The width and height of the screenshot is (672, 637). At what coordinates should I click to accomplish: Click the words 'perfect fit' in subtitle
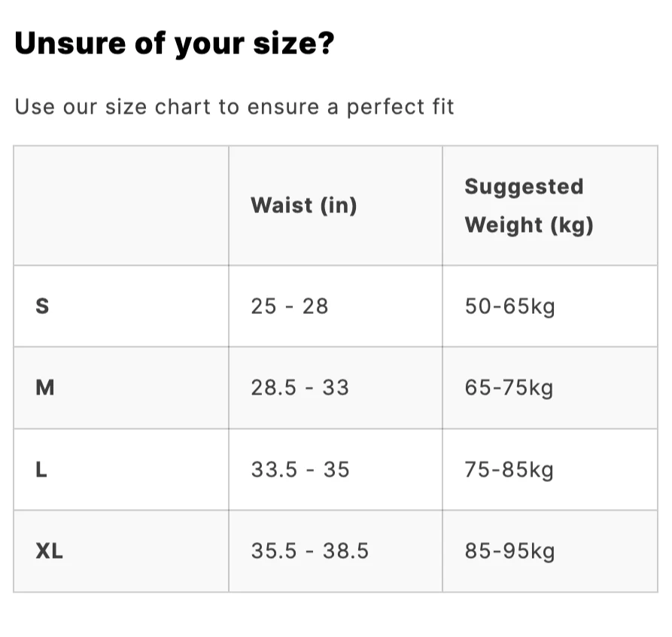[400, 107]
